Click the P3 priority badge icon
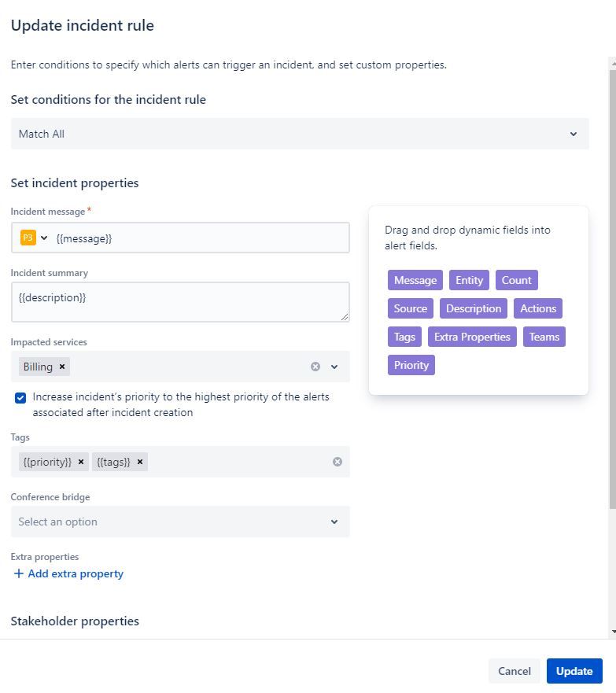The width and height of the screenshot is (616, 693). (x=28, y=238)
